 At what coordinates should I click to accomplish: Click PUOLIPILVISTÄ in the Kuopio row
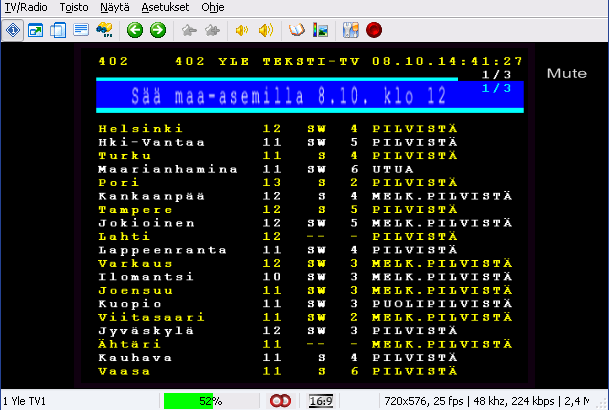pos(442,304)
